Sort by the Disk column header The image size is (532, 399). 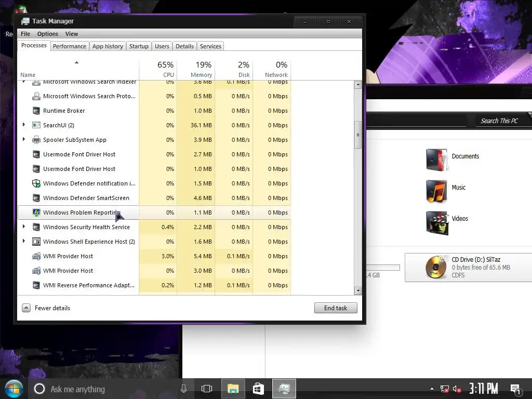pos(234,70)
